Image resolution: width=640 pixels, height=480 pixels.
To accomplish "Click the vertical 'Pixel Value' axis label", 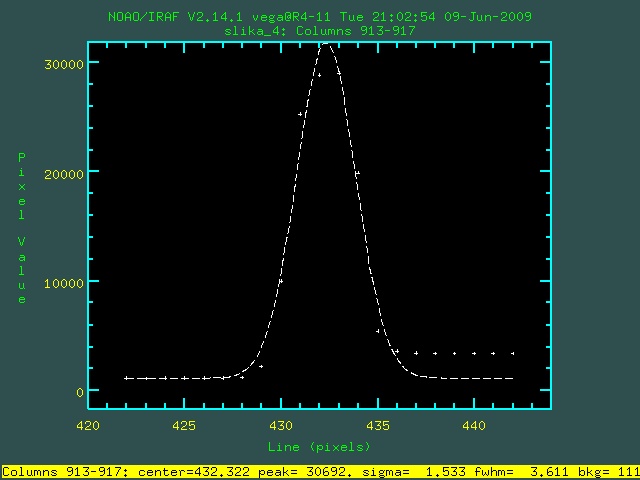I will (x=22, y=228).
